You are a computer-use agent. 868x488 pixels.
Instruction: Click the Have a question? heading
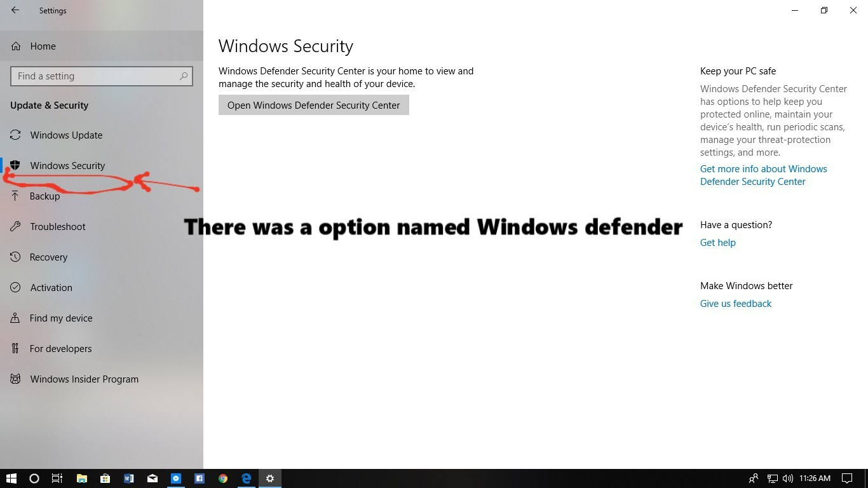click(x=736, y=225)
